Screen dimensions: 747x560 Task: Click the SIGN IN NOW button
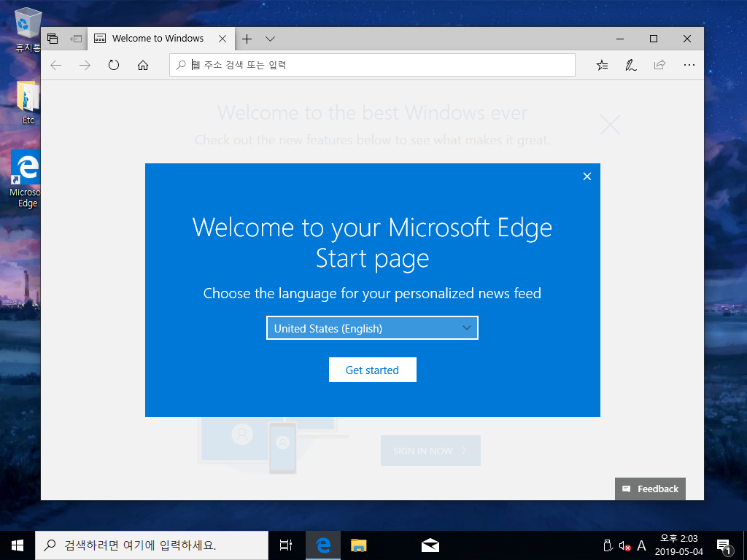click(430, 451)
